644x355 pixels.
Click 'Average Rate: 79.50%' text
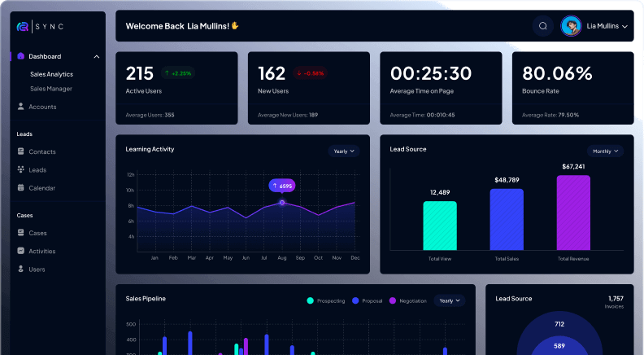[x=550, y=115]
